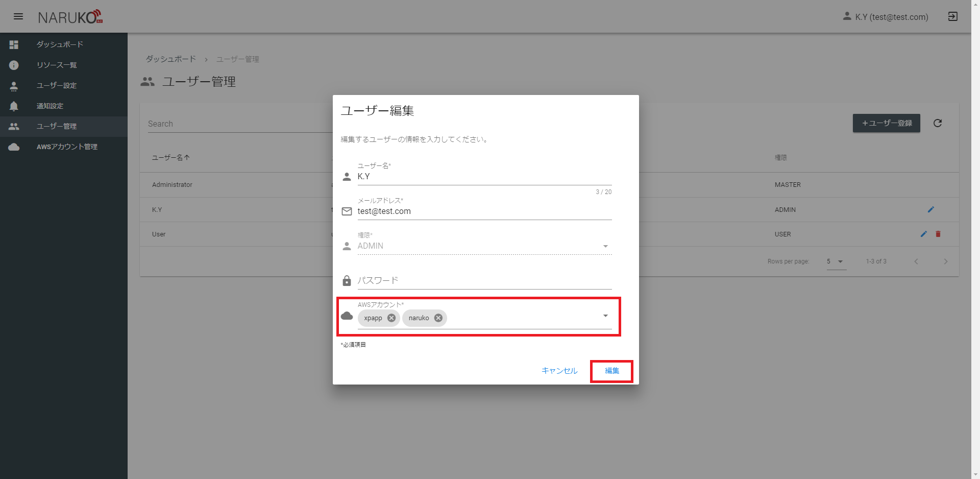
Task: Click the Administrator table cell
Action: [172, 185]
